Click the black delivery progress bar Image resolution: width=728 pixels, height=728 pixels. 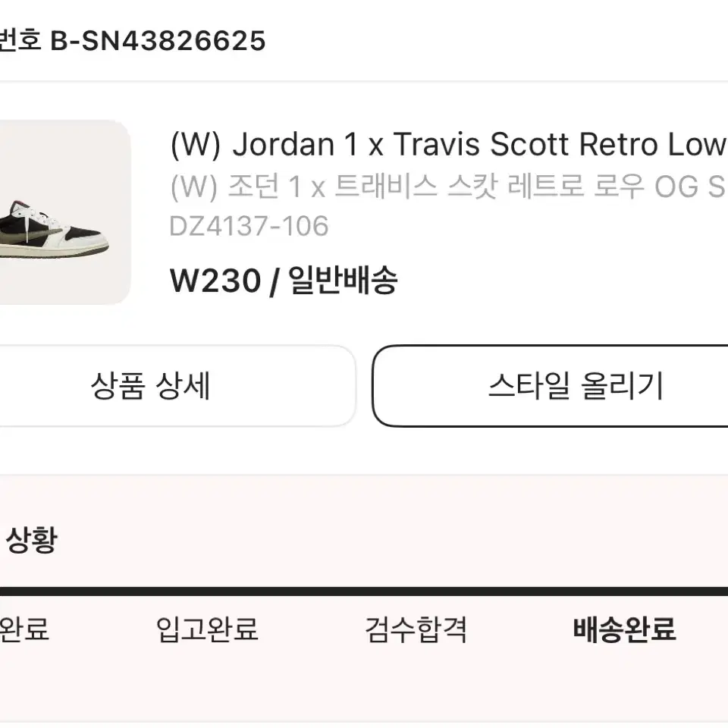click(364, 591)
